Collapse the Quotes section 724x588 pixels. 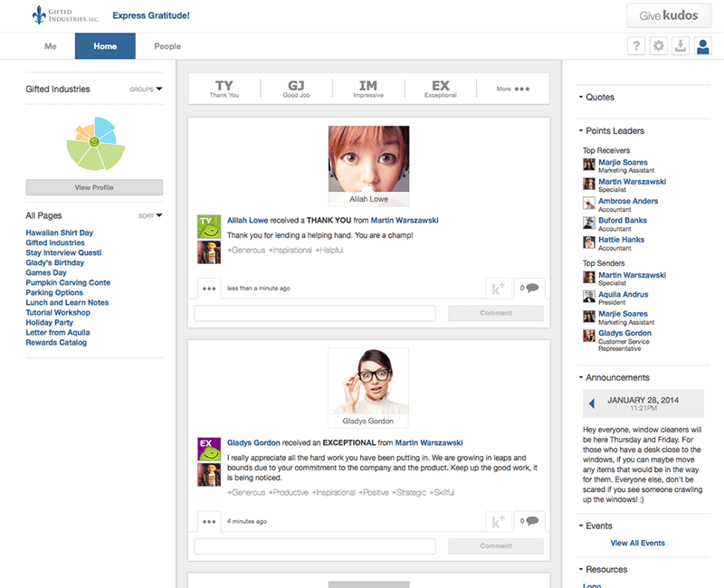pyautogui.click(x=596, y=97)
